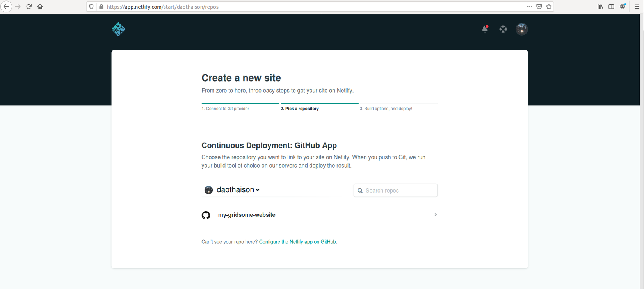Viewport: 644px width, 289px height.
Task: Open the Firefox account icon
Action: coord(623,6)
